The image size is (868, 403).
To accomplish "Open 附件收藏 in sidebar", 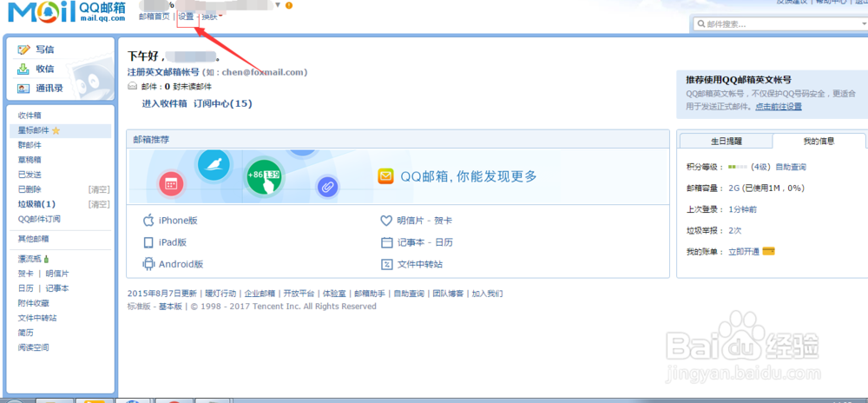I will click(33, 303).
